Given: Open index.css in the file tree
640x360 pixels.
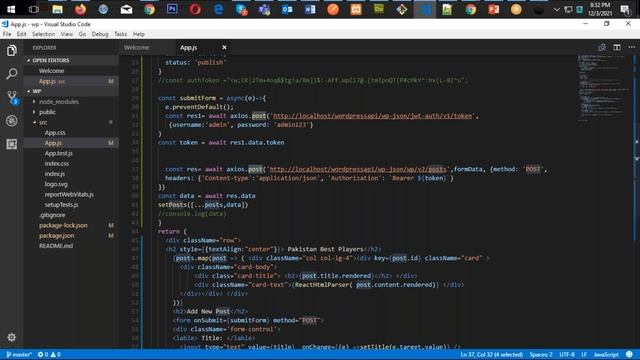Looking at the screenshot, I should pos(57,163).
